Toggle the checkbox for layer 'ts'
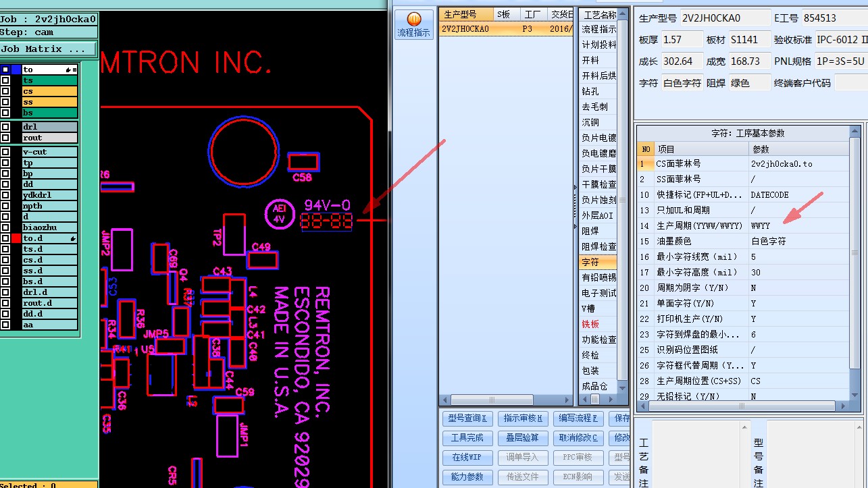This screenshot has height=488, width=868. tap(5, 80)
